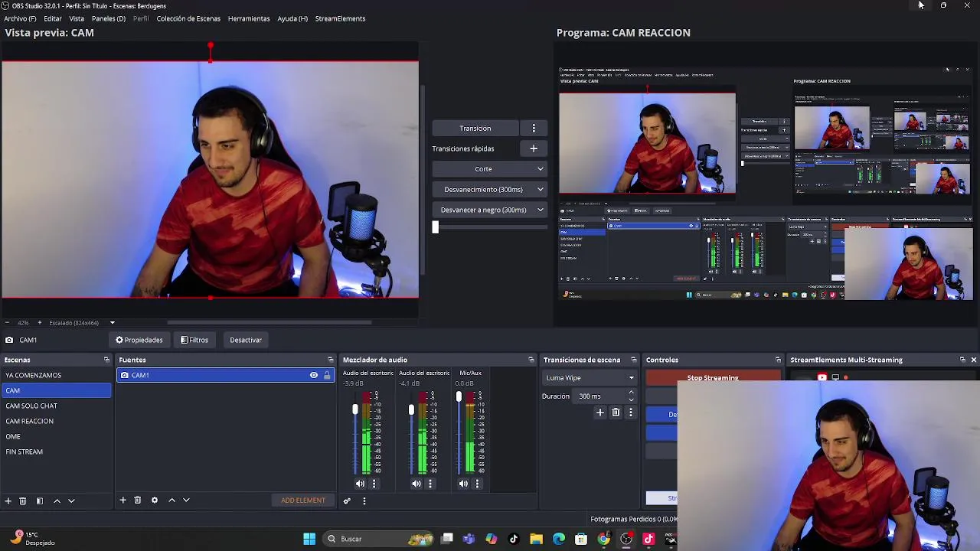Open options menu for second Audio del escritorio
The image size is (980, 551).
tap(430, 484)
